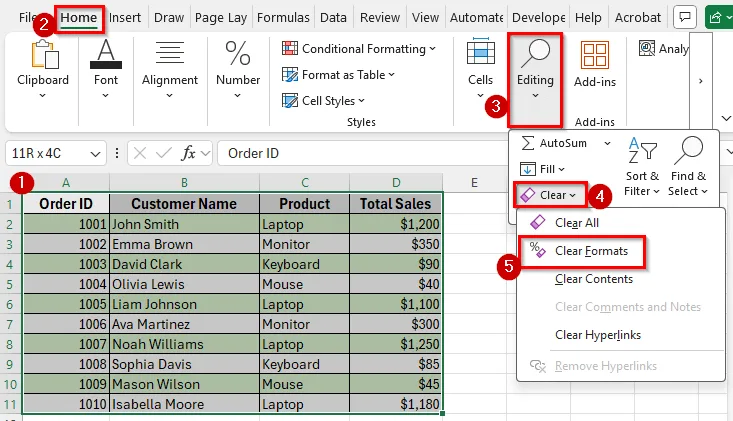The width and height of the screenshot is (733, 421).
Task: Open the Cells group icon
Action: coord(481,51)
